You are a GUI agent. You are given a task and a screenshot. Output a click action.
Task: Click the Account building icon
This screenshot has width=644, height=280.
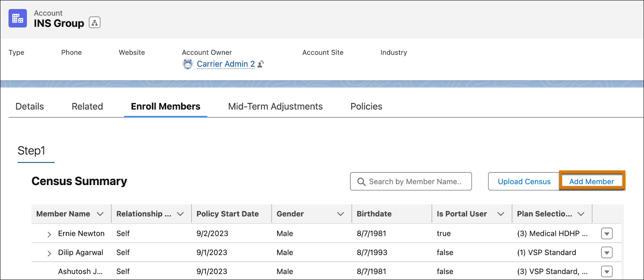point(18,18)
